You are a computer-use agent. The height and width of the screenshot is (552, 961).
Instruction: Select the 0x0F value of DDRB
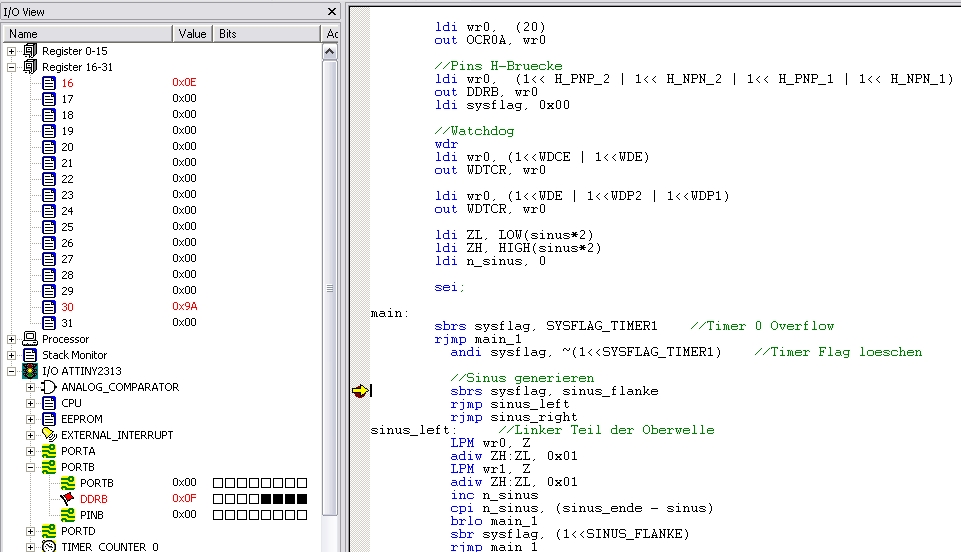coord(184,498)
